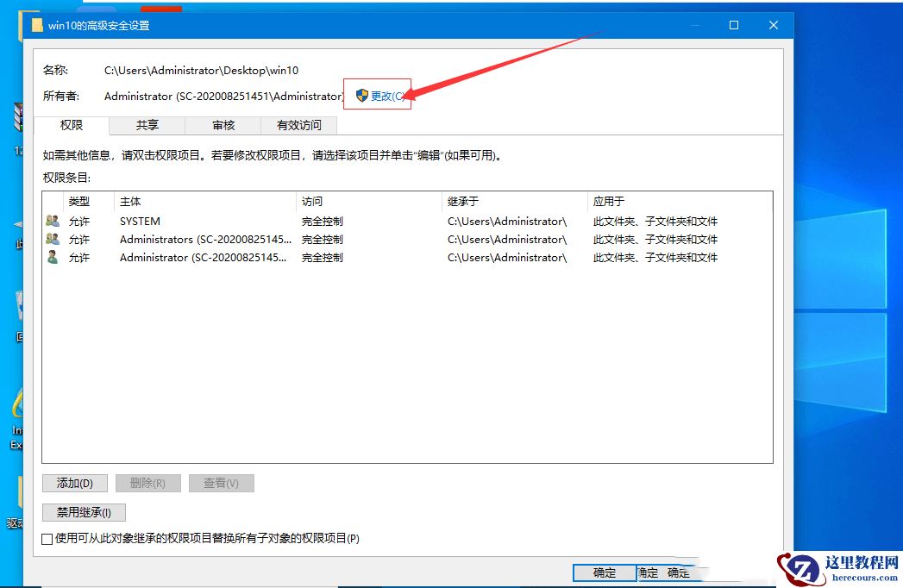
Task: Confirm settings with the 确定 button
Action: tap(604, 572)
